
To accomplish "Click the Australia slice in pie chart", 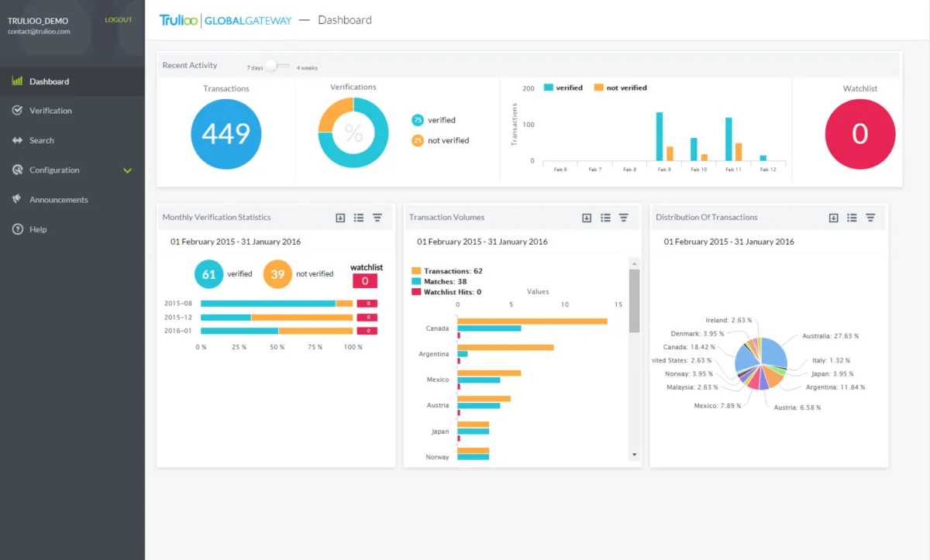I will point(774,352).
